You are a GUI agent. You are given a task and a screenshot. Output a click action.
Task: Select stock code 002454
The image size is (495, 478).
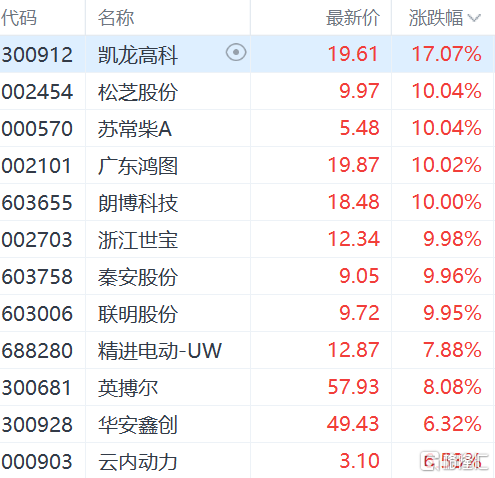point(37,92)
